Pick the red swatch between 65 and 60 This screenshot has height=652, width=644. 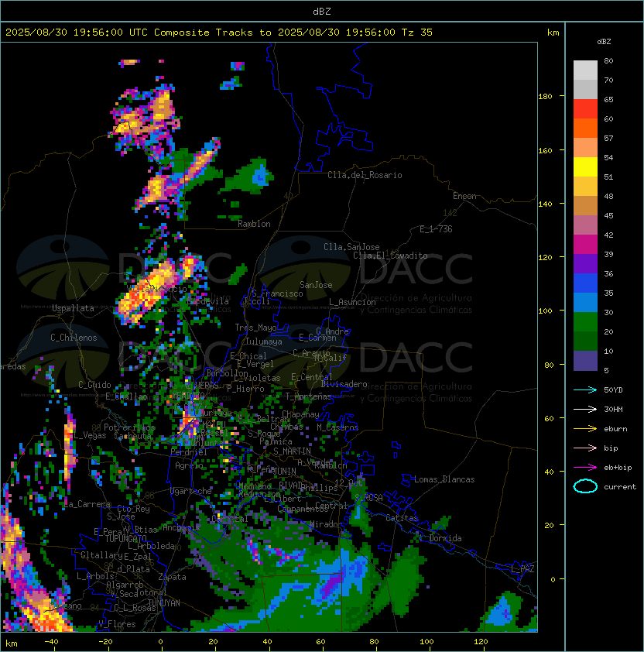(x=585, y=109)
